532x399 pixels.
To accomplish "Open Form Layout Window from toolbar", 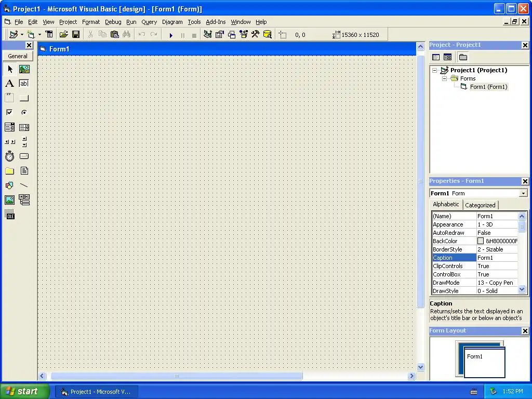I will [x=232, y=34].
